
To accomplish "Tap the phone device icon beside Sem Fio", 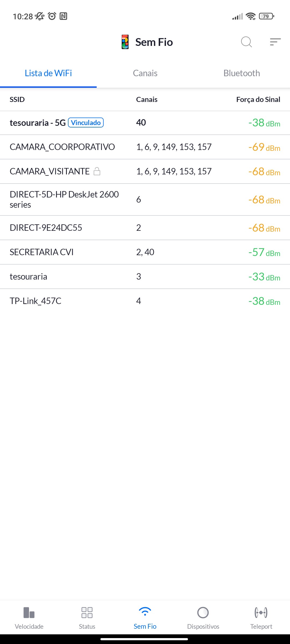I will coord(125,42).
